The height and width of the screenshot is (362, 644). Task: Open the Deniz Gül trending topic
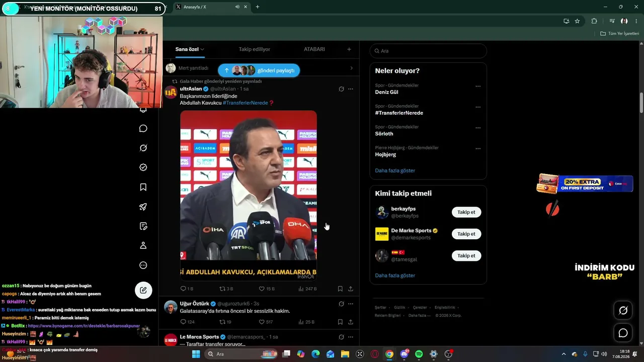coord(386,92)
